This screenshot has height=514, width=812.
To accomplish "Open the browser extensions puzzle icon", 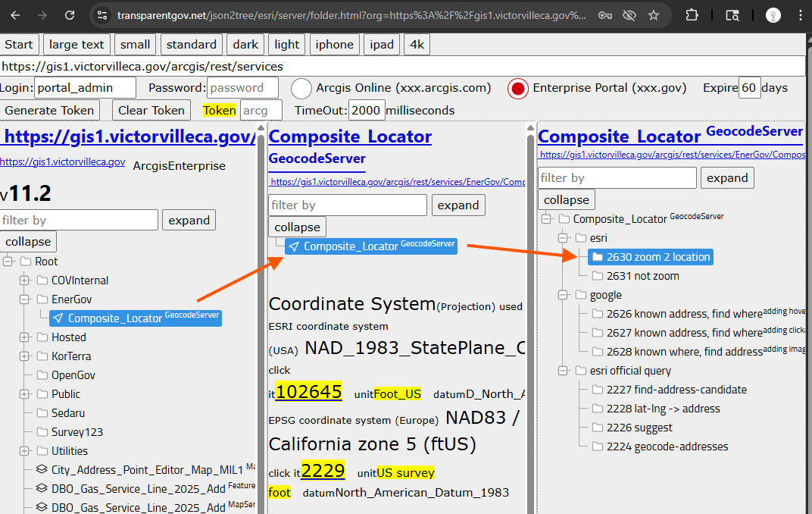I will point(692,15).
